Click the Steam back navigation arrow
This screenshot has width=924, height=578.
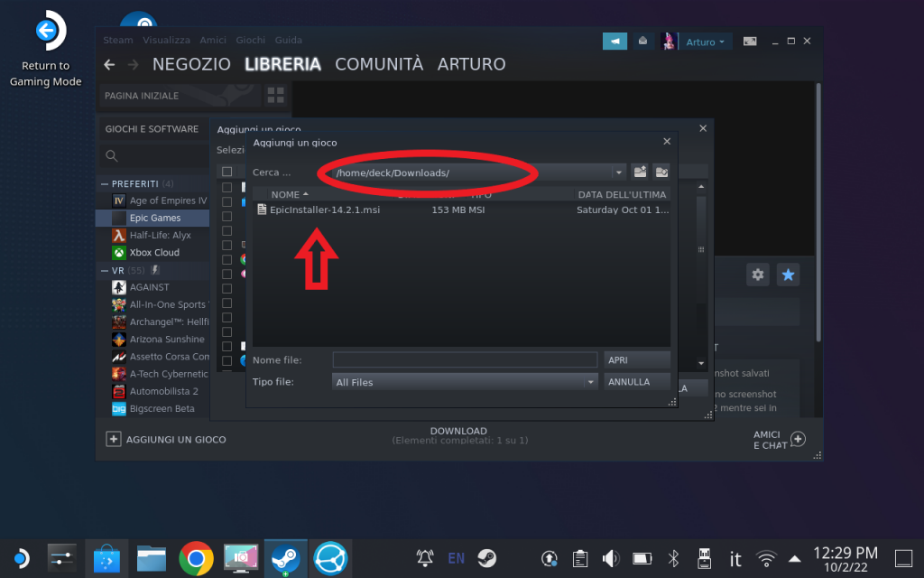(109, 64)
